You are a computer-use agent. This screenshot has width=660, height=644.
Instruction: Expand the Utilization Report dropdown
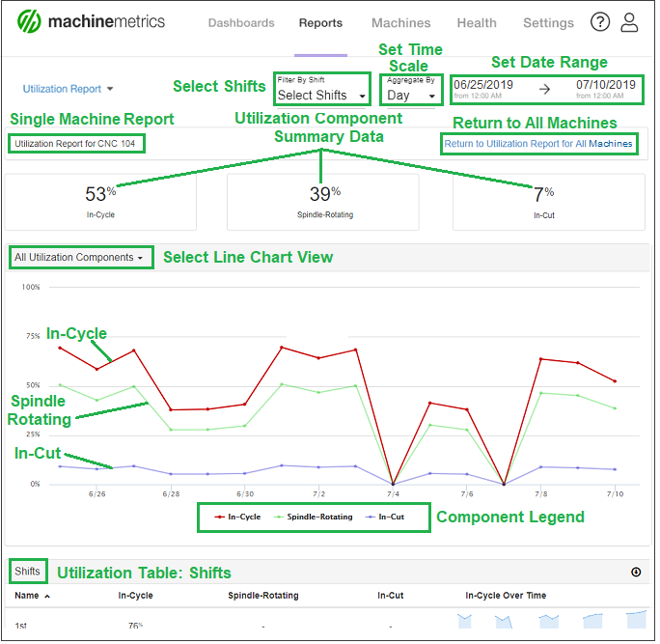pos(69,89)
